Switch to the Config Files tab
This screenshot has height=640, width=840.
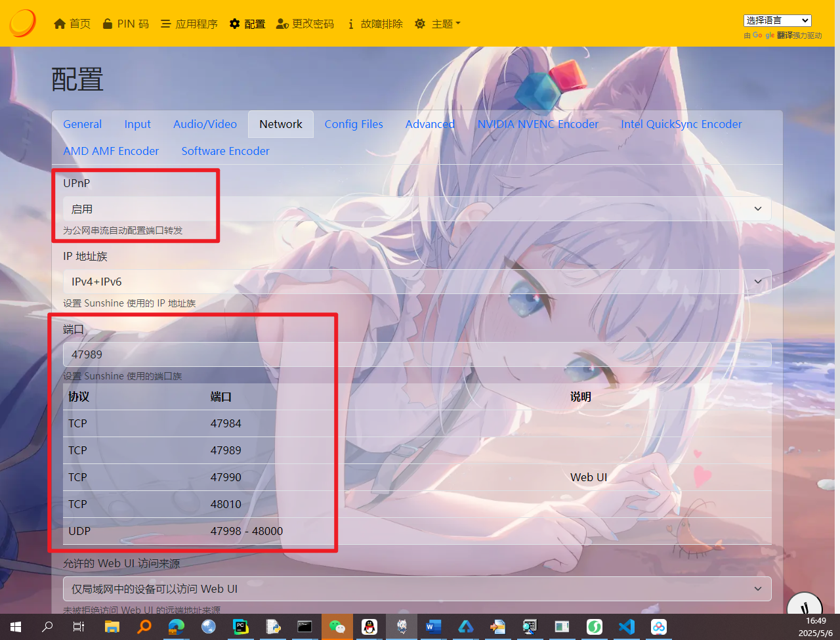[x=354, y=124]
